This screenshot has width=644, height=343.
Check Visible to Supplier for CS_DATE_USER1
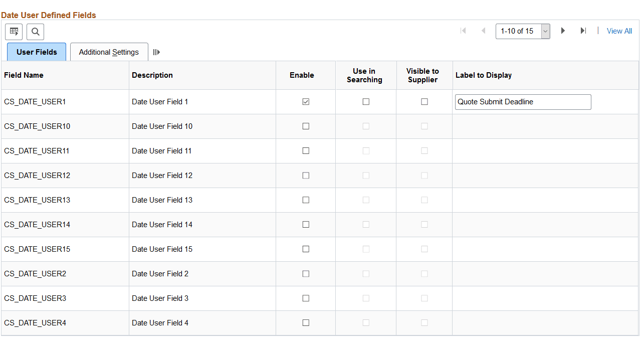pos(424,101)
